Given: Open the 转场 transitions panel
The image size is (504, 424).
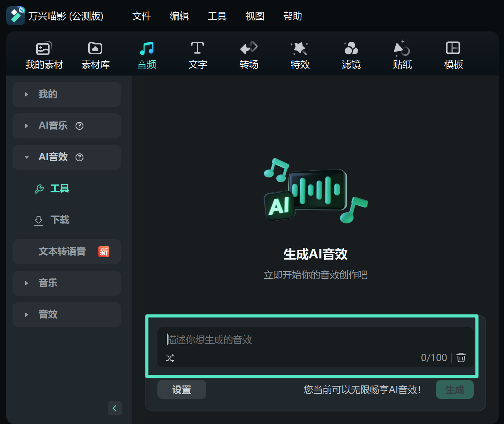Looking at the screenshot, I should tap(249, 54).
